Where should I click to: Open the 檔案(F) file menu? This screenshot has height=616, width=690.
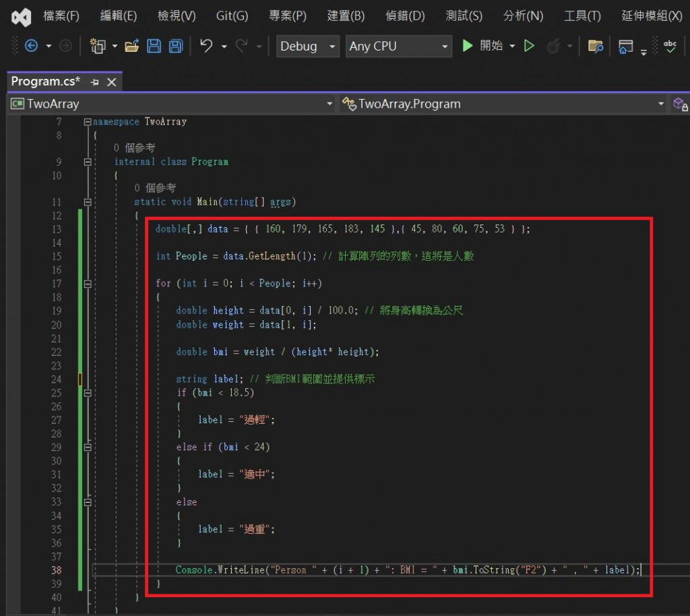point(61,16)
